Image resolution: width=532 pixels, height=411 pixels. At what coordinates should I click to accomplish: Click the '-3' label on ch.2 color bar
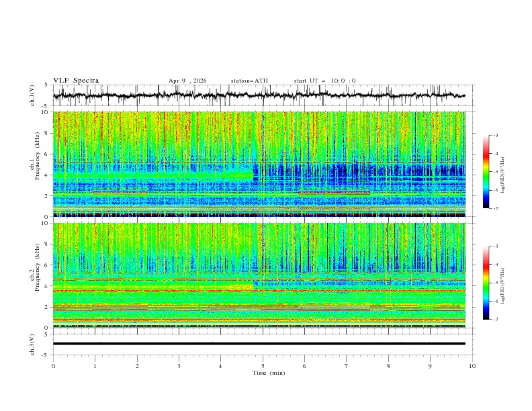coord(495,246)
